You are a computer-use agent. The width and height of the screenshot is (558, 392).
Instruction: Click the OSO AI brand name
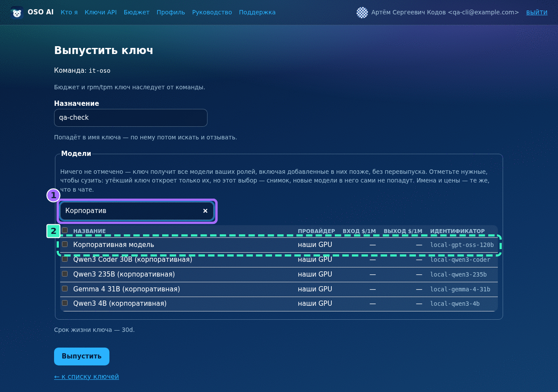(41, 12)
